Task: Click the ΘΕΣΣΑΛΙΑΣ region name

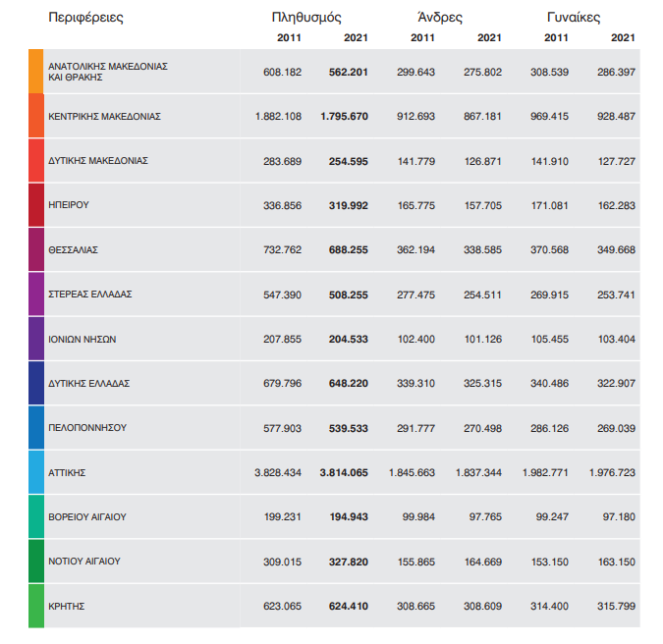Action: point(73,249)
